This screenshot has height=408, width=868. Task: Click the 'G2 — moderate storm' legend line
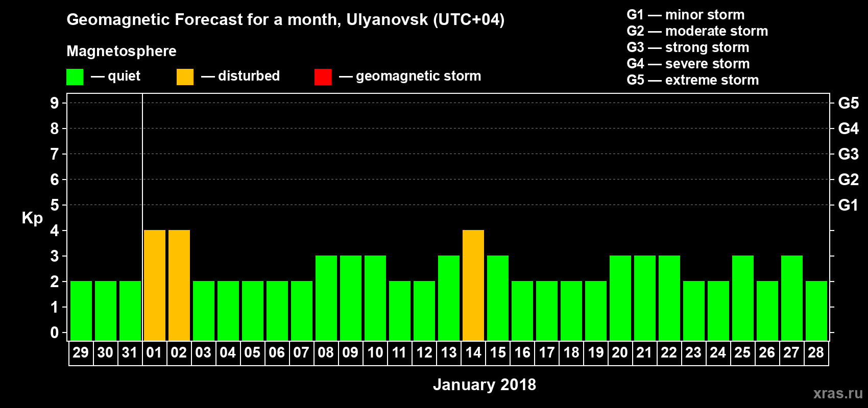(x=697, y=31)
